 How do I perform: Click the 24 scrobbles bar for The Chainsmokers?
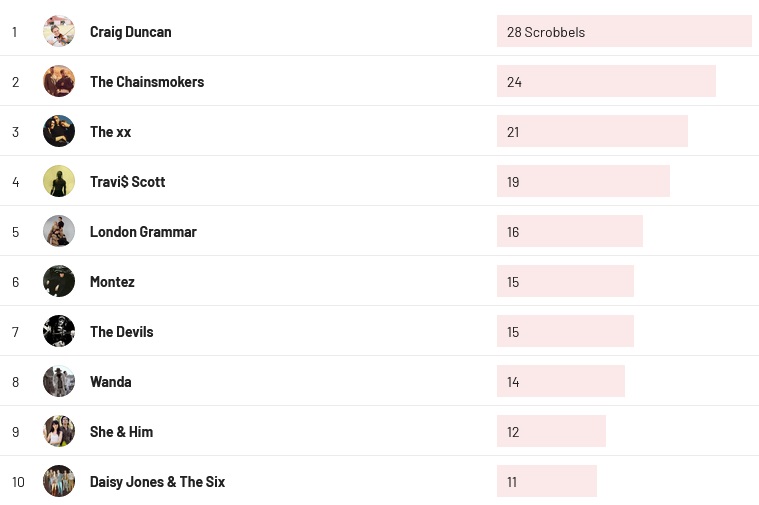(x=606, y=81)
